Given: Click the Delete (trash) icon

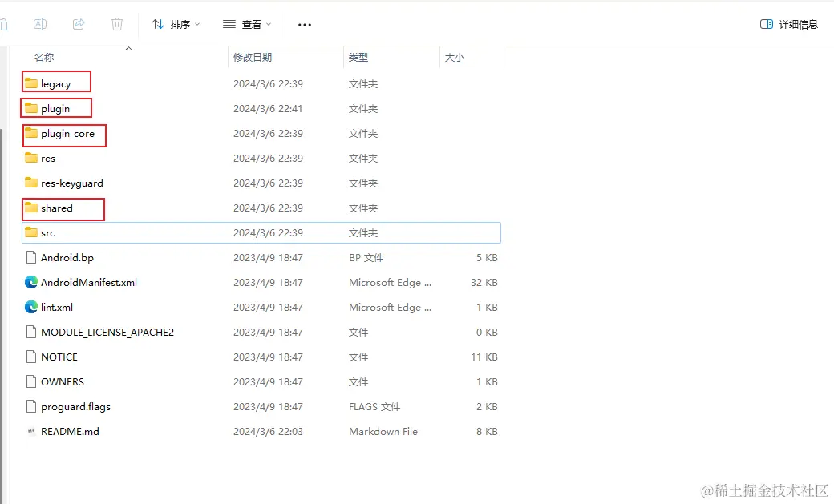Looking at the screenshot, I should coord(117,24).
